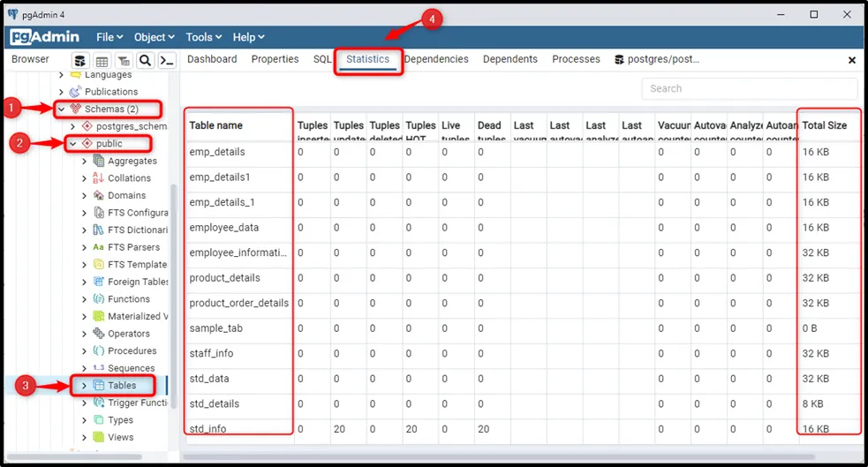868x467 pixels.
Task: Click the Operators node icon in tree
Action: 99,334
